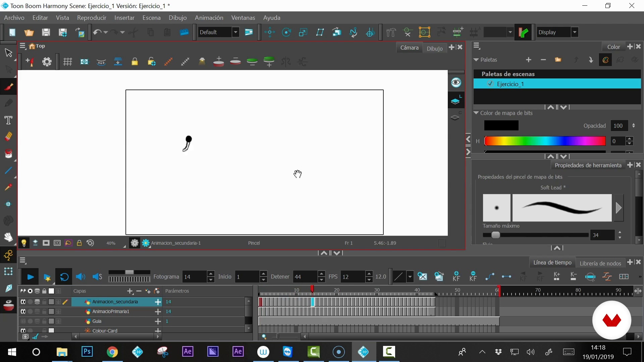
Task: Click the Add palette plus icon
Action: point(529,60)
